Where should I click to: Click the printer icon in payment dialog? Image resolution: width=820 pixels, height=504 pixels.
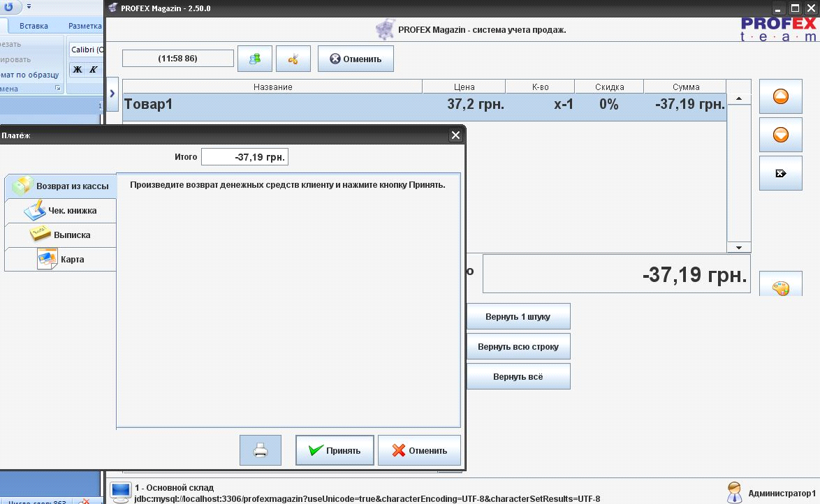261,450
